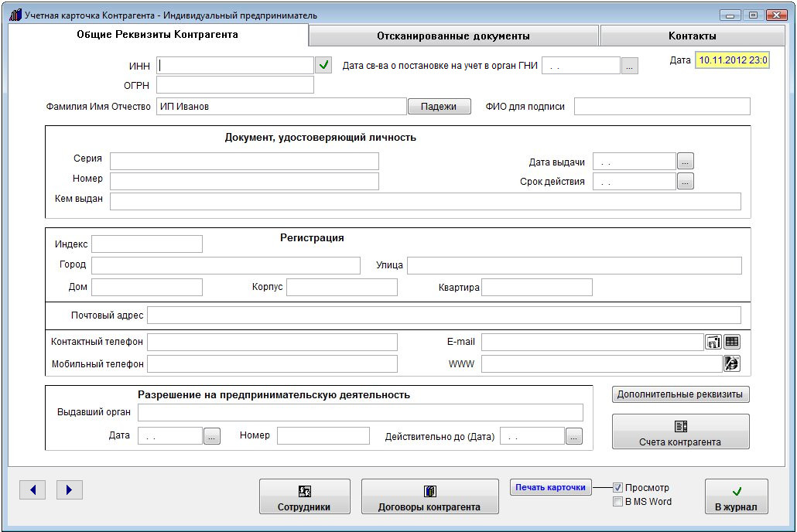
Task: Open date picker for Срок действия
Action: pyautogui.click(x=686, y=182)
